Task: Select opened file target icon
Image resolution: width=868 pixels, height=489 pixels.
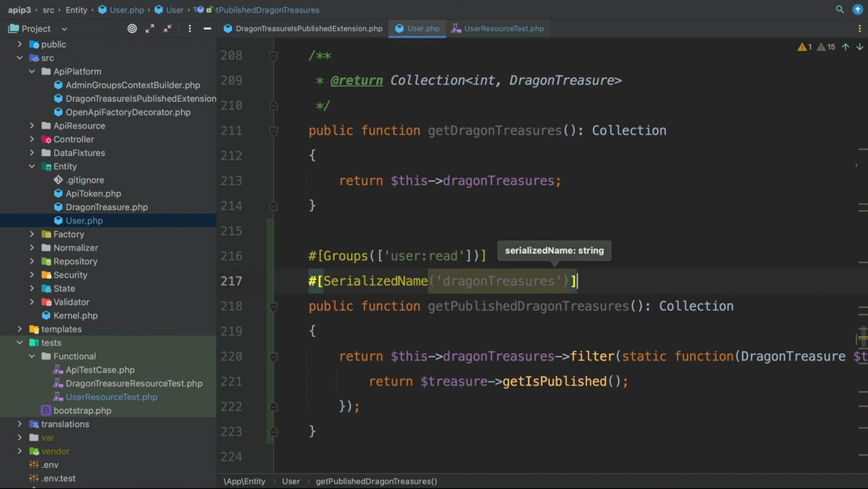Action: click(132, 29)
